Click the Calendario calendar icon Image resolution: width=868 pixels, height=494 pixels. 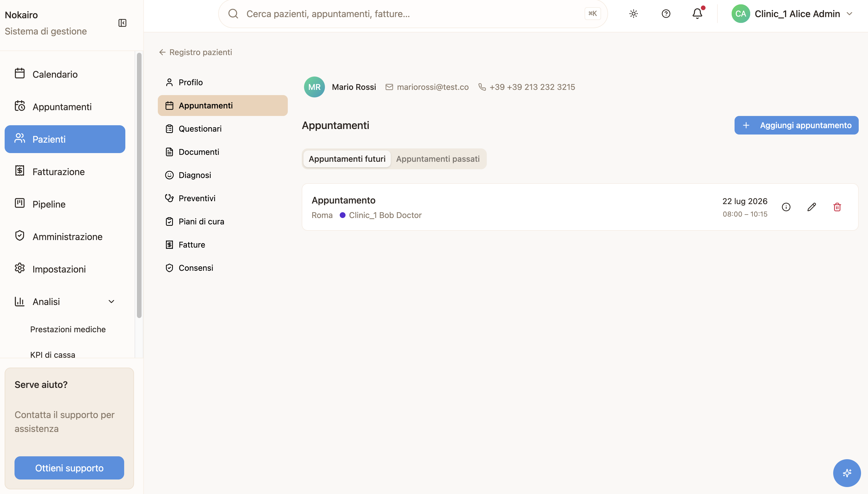point(20,73)
